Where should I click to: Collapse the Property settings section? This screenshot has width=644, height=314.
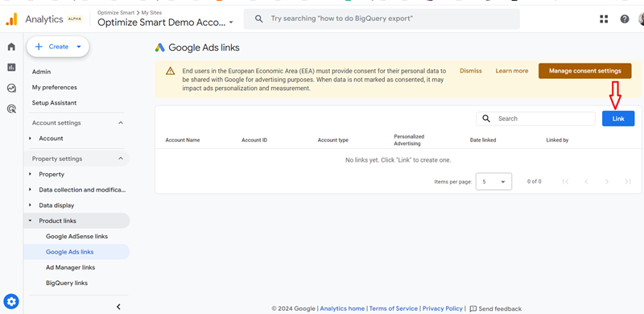[120, 159]
